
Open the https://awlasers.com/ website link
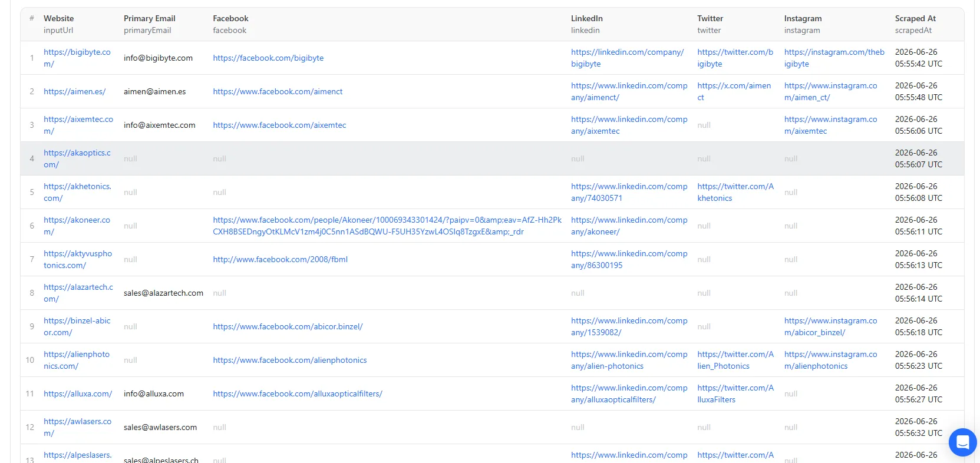(x=77, y=427)
